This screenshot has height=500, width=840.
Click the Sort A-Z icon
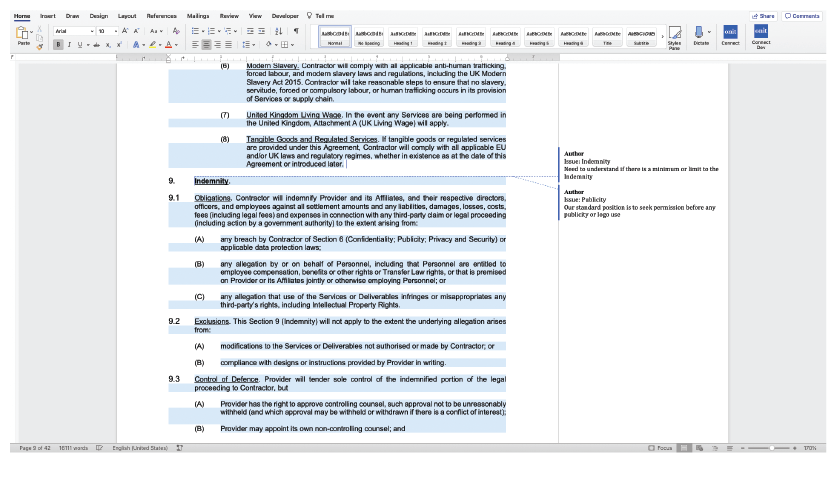pyautogui.click(x=279, y=31)
